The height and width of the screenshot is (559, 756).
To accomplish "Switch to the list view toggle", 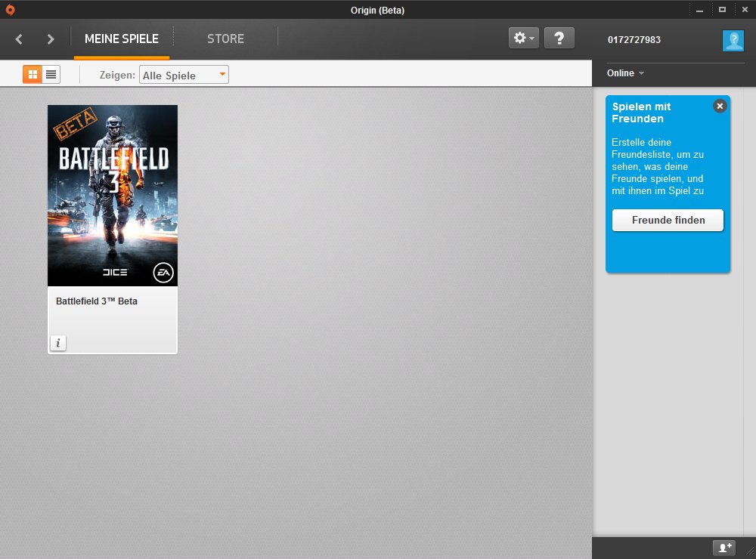I will [51, 74].
